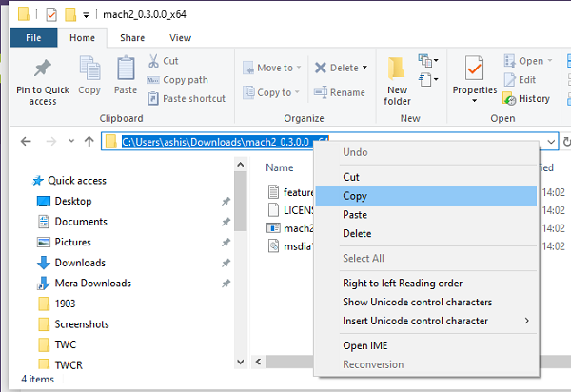Click the Copy ribbon button

pyautogui.click(x=89, y=75)
